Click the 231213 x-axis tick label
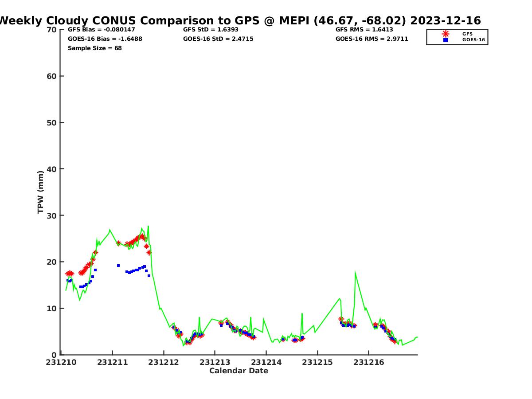532x399 pixels. tap(215, 363)
